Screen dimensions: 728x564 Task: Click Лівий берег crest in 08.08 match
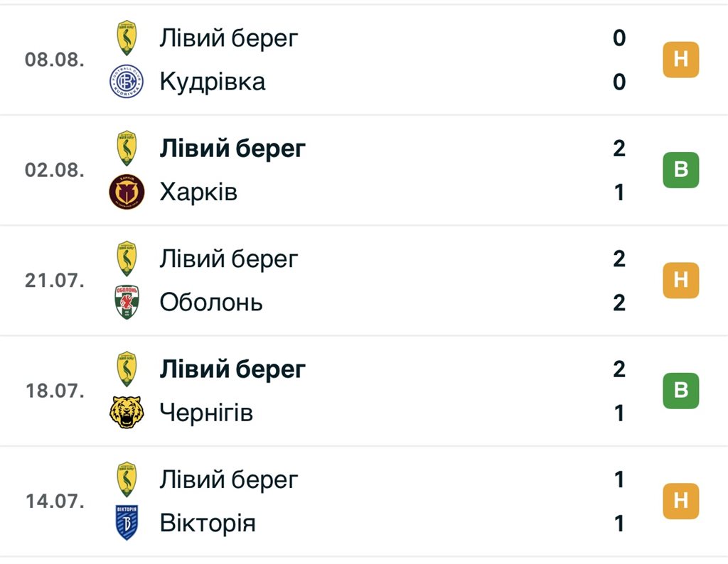pos(127,38)
